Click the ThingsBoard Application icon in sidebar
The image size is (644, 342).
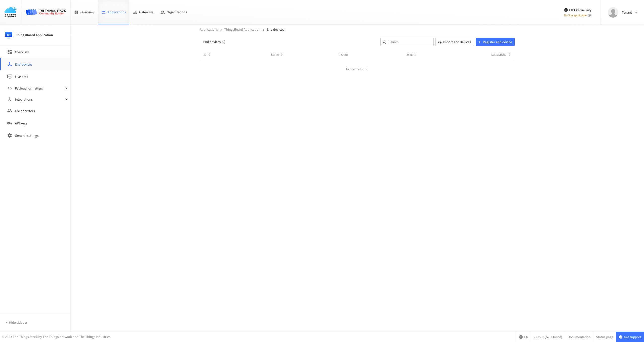[9, 35]
